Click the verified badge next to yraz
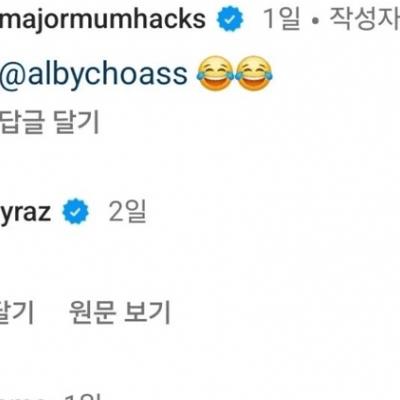Image resolution: width=400 pixels, height=400 pixels. click(x=76, y=211)
